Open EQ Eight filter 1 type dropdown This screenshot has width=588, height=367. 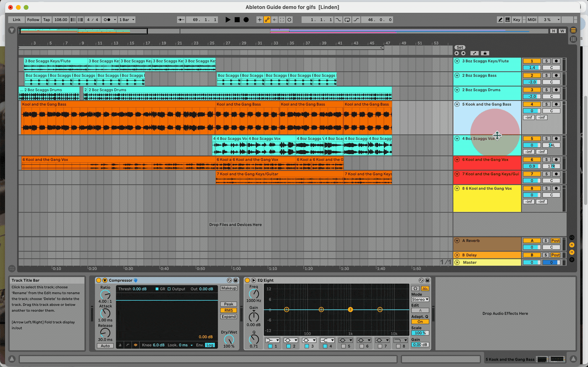pos(273,341)
